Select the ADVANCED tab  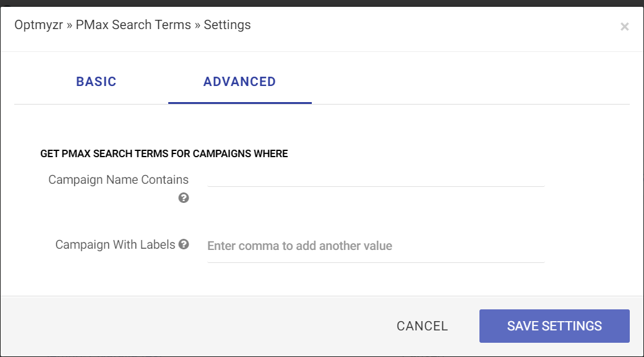click(x=240, y=81)
